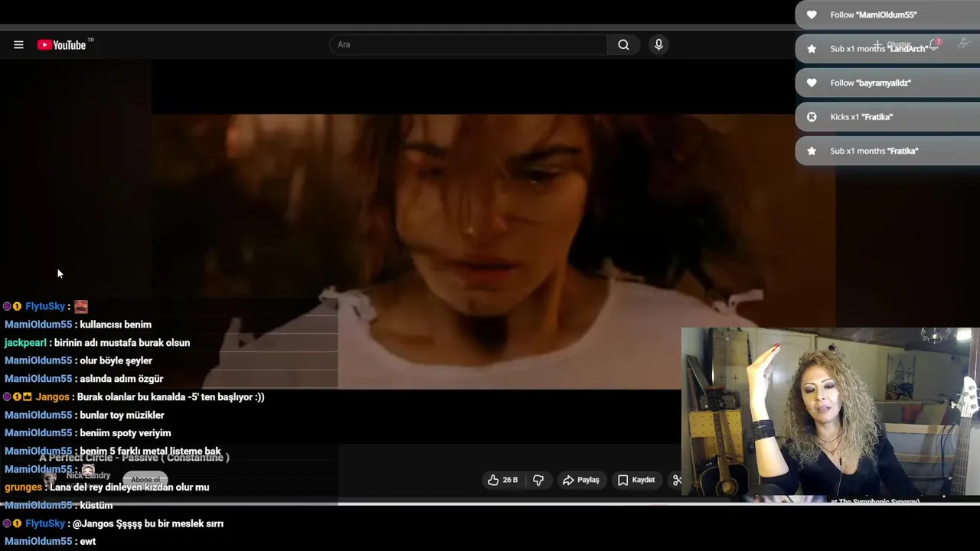This screenshot has height=551, width=980.
Task: Click star icon on Fratika sub alert
Action: pyautogui.click(x=812, y=151)
